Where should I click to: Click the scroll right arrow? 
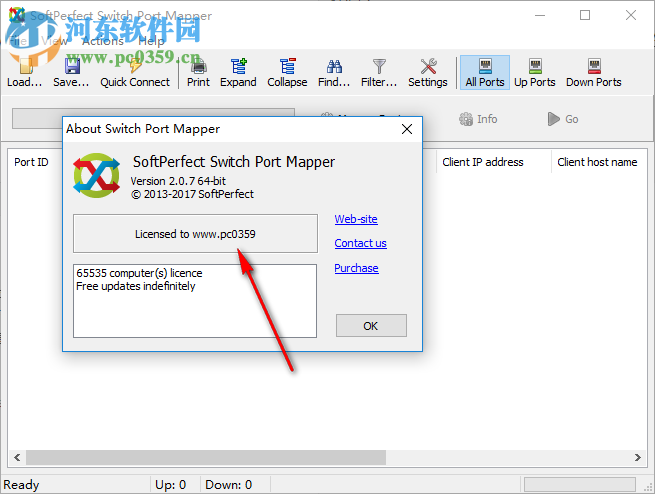click(638, 457)
